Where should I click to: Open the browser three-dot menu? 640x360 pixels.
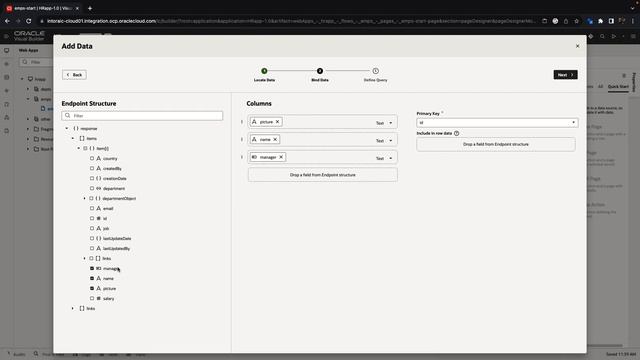click(x=633, y=21)
